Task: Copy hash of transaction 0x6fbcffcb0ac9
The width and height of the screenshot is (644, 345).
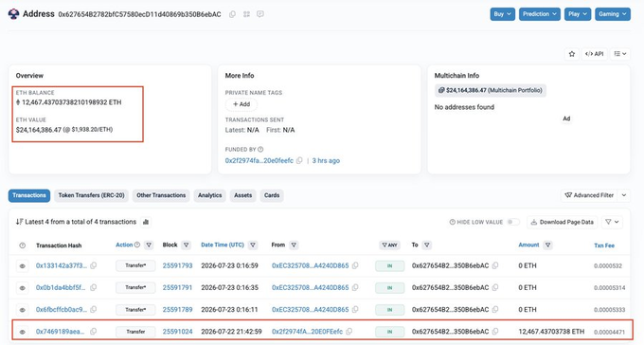Action: (94, 309)
